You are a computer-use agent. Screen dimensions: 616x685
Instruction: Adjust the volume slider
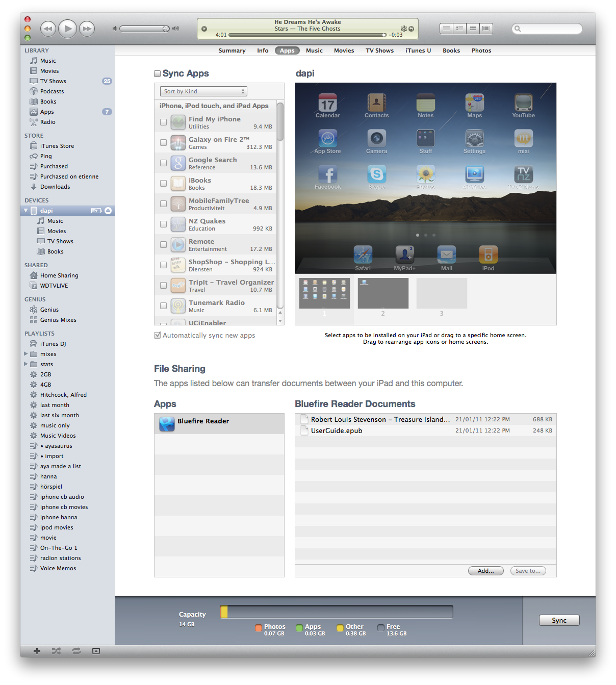tap(145, 29)
